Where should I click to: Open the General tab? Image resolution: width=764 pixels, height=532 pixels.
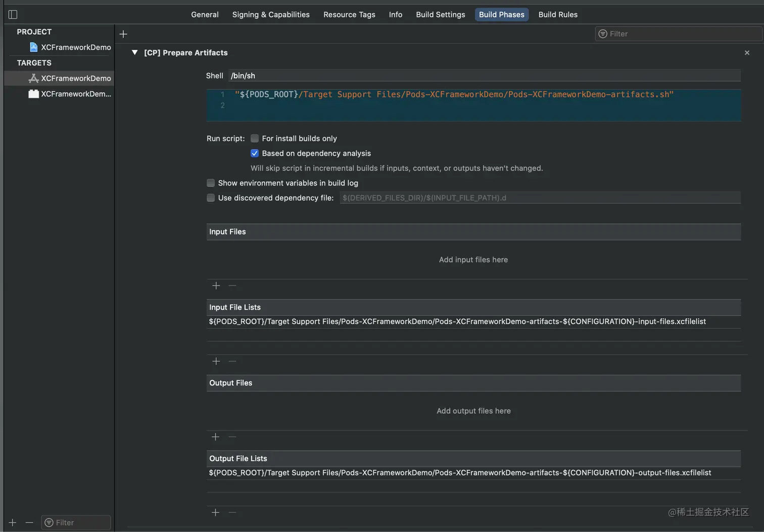point(205,15)
